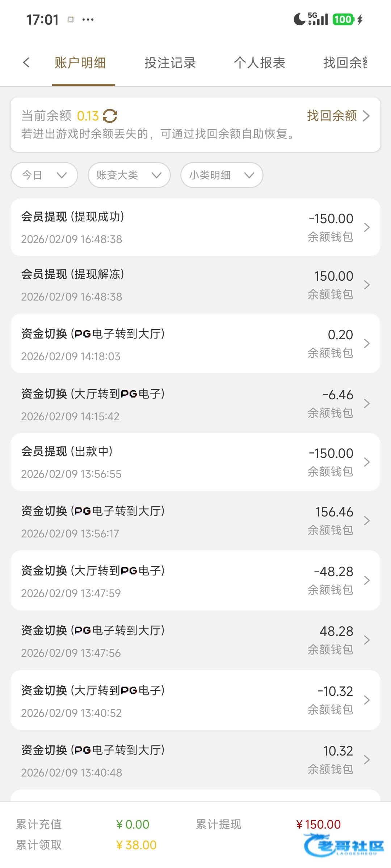The width and height of the screenshot is (391, 868).
Task: Expand the 小类明细 dropdown
Action: tap(222, 175)
